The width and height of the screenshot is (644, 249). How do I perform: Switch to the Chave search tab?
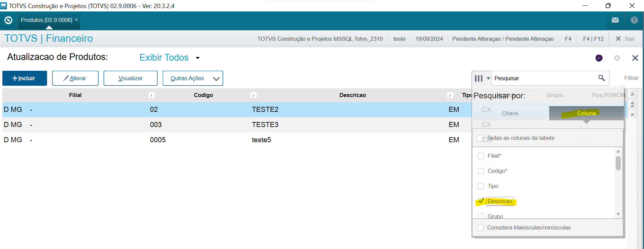click(x=510, y=114)
